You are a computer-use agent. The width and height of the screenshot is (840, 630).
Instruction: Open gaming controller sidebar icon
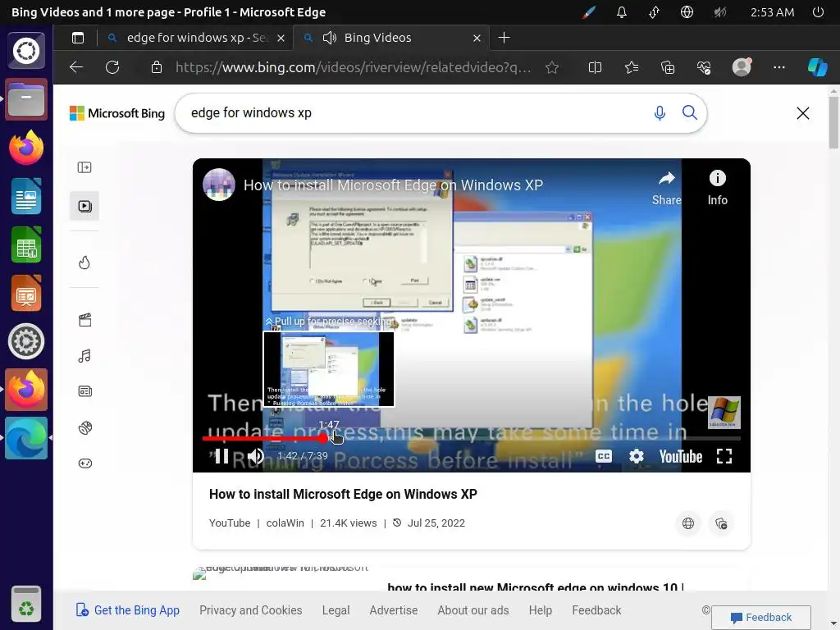(84, 463)
